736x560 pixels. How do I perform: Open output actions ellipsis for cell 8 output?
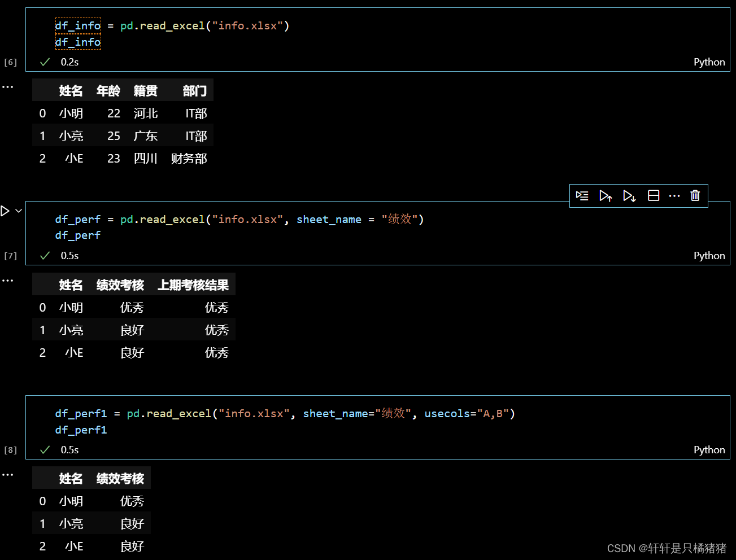[x=7, y=475]
